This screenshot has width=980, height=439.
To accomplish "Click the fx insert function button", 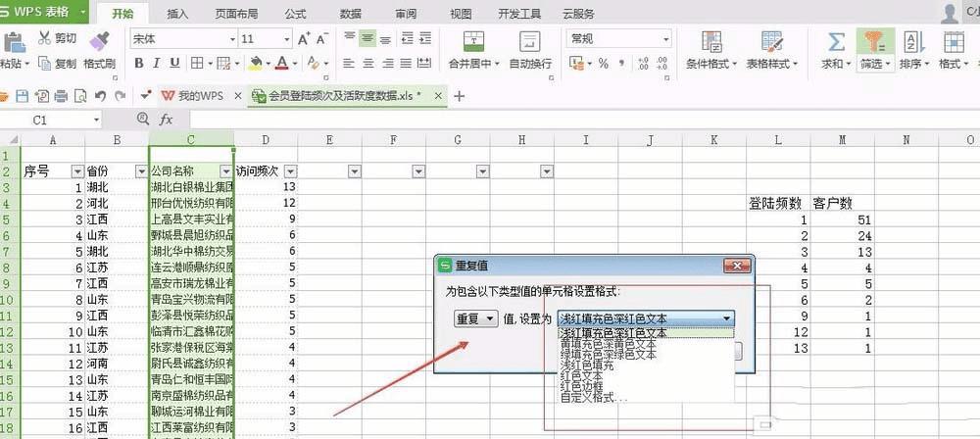I will tap(165, 120).
